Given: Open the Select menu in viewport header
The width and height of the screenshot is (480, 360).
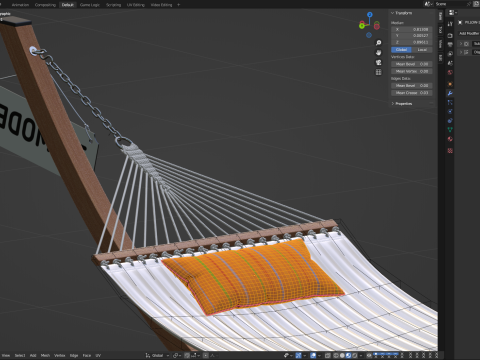Looking at the screenshot, I should coord(20,355).
